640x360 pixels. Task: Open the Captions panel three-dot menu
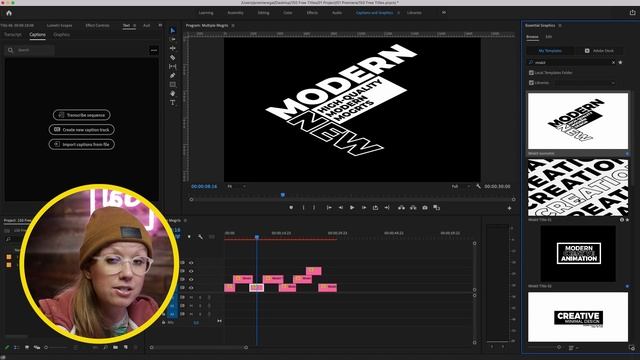(153, 50)
